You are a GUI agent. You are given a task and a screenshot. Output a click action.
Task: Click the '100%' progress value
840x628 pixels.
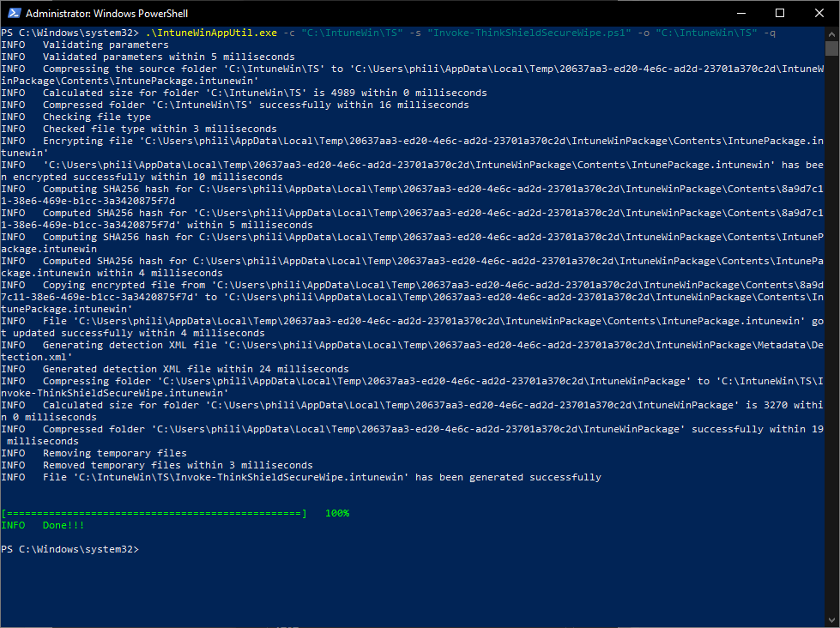[x=337, y=513]
